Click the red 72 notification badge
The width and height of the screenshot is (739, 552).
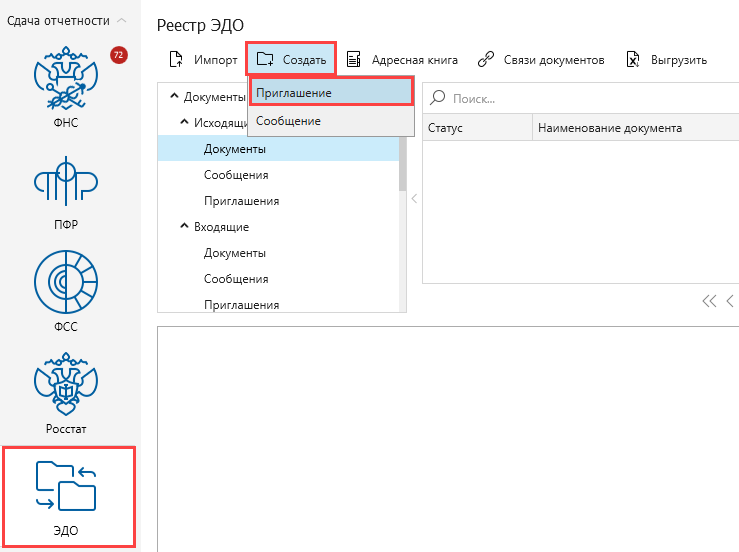pyautogui.click(x=119, y=55)
